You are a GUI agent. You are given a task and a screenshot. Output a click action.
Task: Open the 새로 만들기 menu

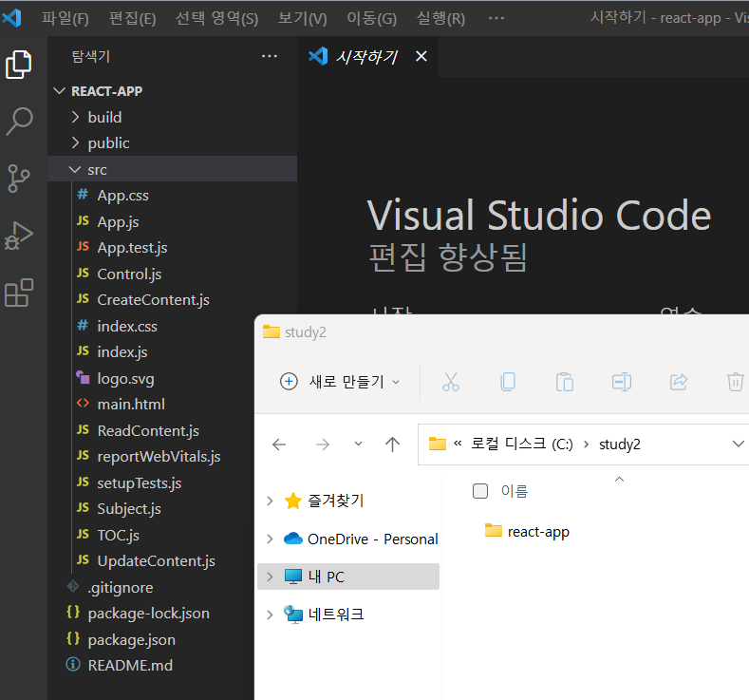340,382
